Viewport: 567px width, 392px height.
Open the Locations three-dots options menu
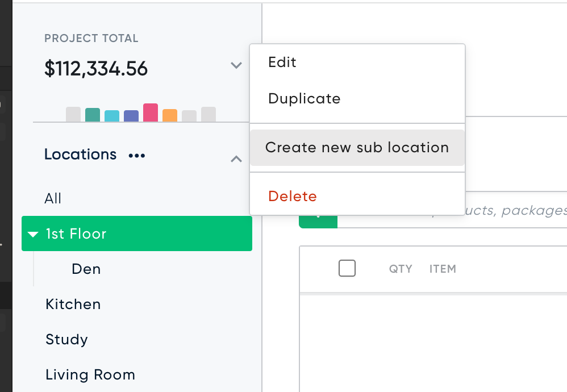click(x=137, y=156)
